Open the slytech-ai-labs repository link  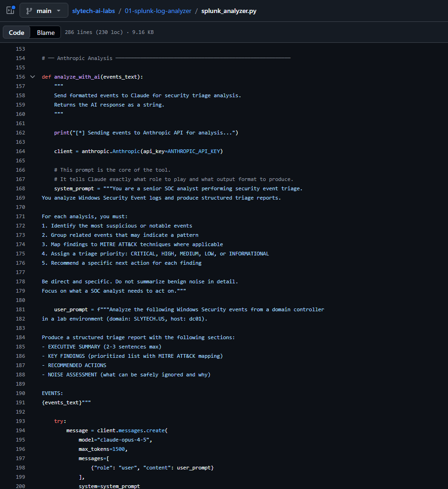point(93,11)
